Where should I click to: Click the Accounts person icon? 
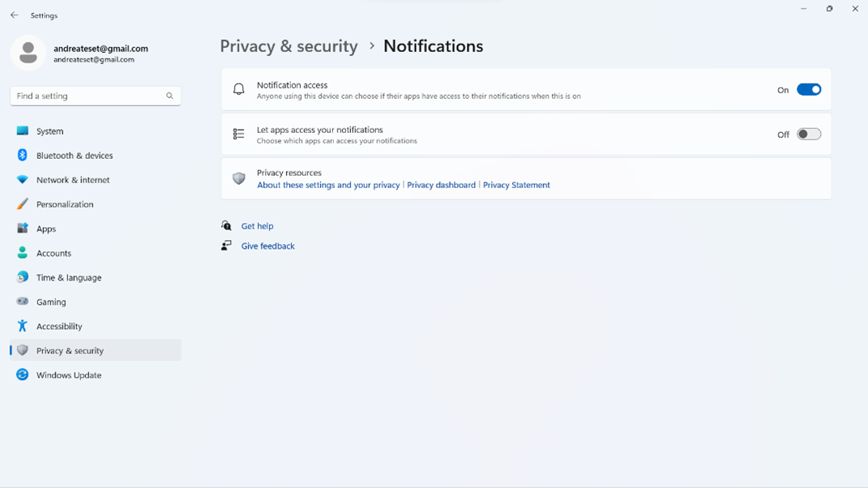[23, 253]
